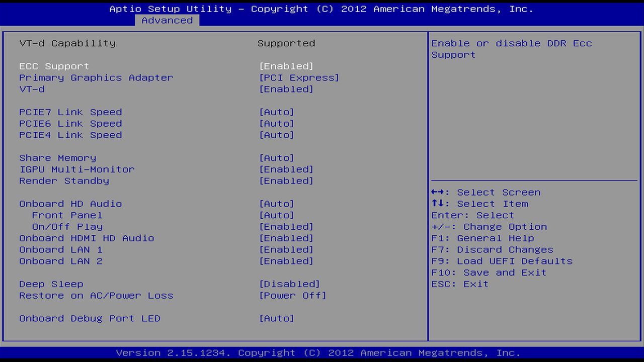
Task: Select PCIE6 Link Speed label
Action: tap(70, 123)
